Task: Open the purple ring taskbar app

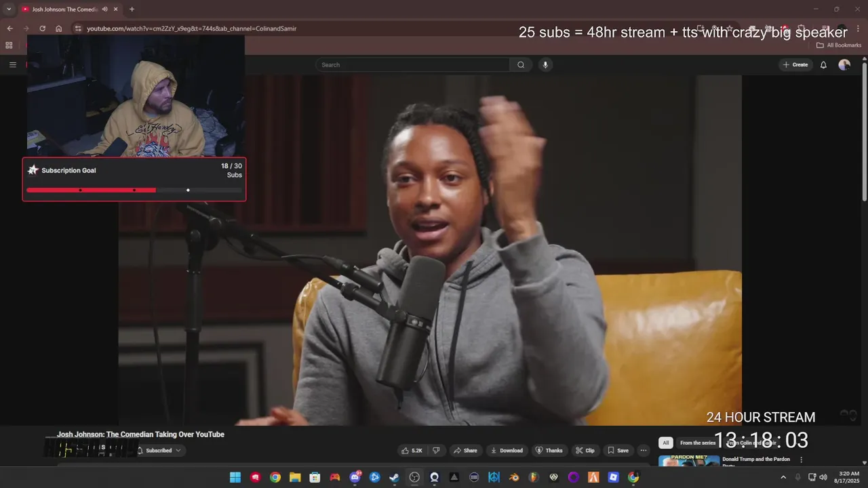Action: (x=574, y=477)
